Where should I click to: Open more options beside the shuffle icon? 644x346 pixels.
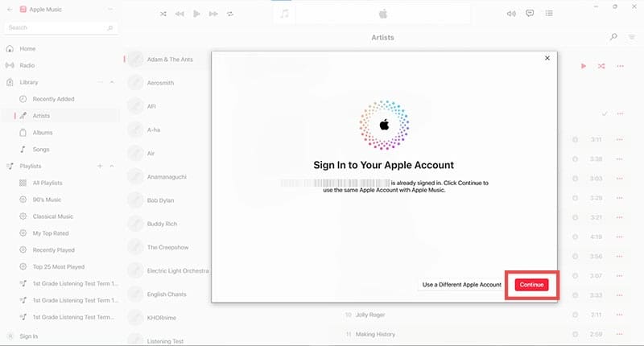pyautogui.click(x=620, y=66)
